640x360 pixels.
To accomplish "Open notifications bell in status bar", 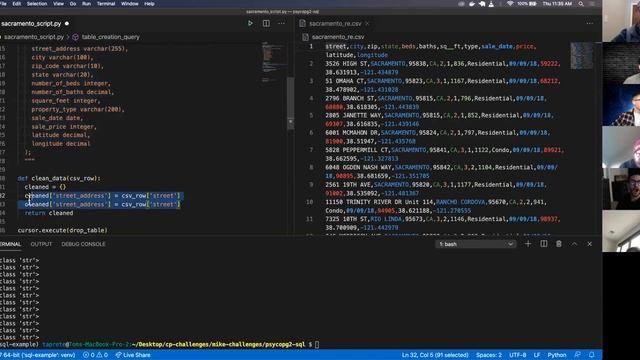I will point(591,355).
